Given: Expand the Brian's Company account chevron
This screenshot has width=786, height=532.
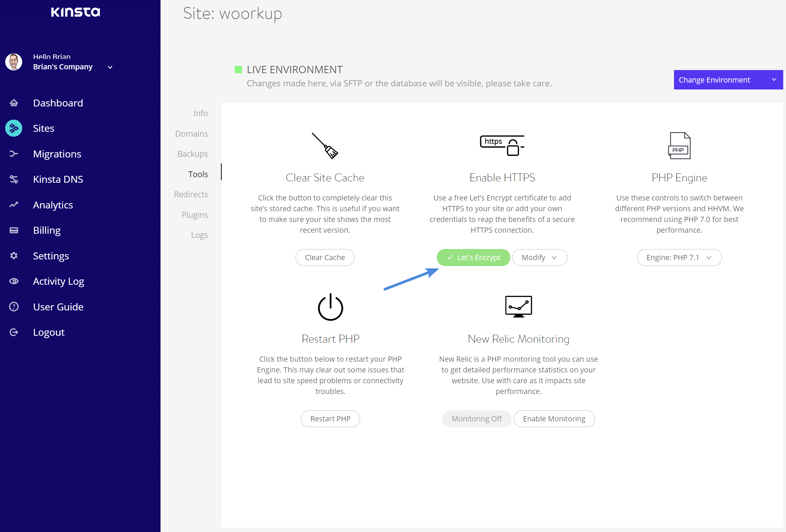Looking at the screenshot, I should click(x=110, y=67).
